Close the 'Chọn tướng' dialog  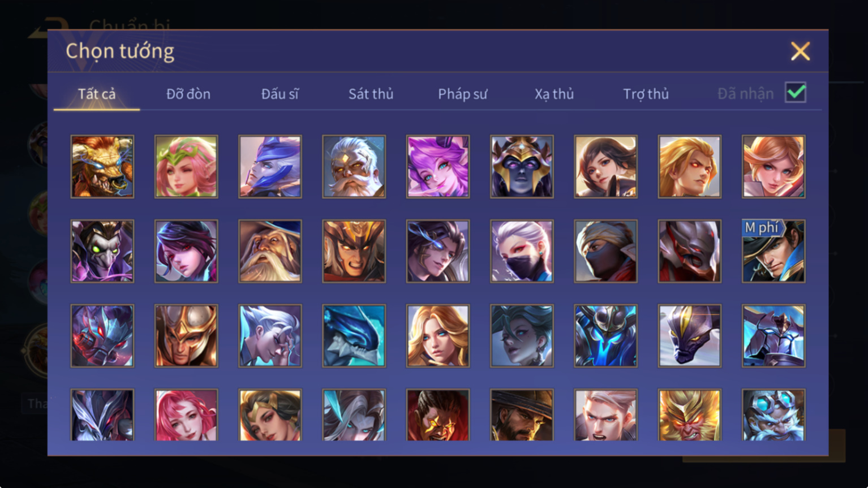click(800, 51)
